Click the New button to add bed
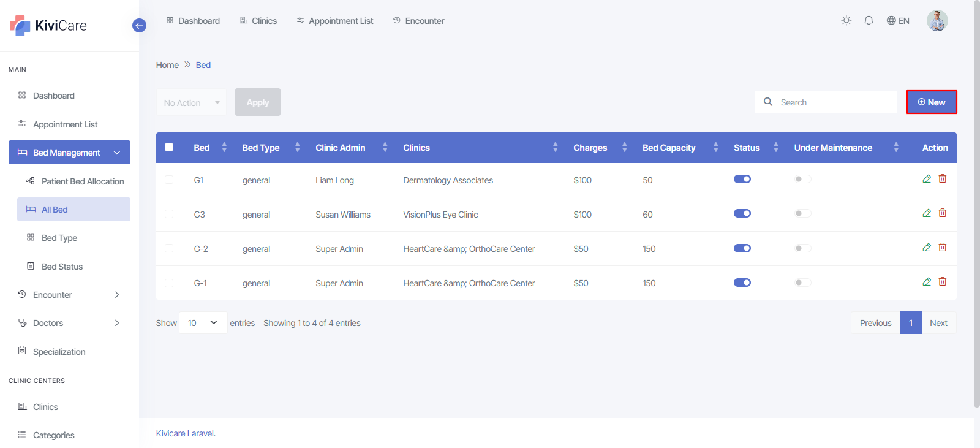Image resolution: width=980 pixels, height=448 pixels. pyautogui.click(x=931, y=102)
